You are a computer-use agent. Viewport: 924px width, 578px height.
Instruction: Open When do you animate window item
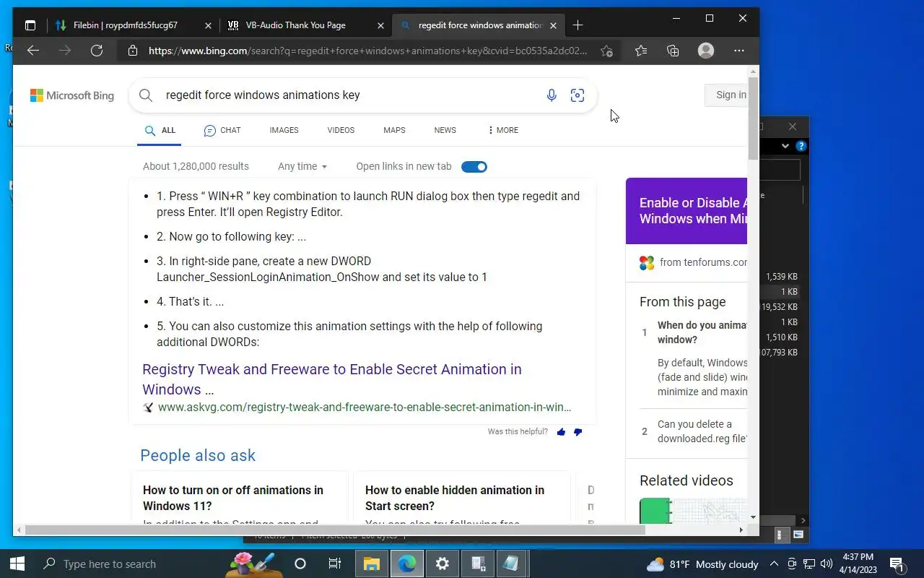coord(702,332)
